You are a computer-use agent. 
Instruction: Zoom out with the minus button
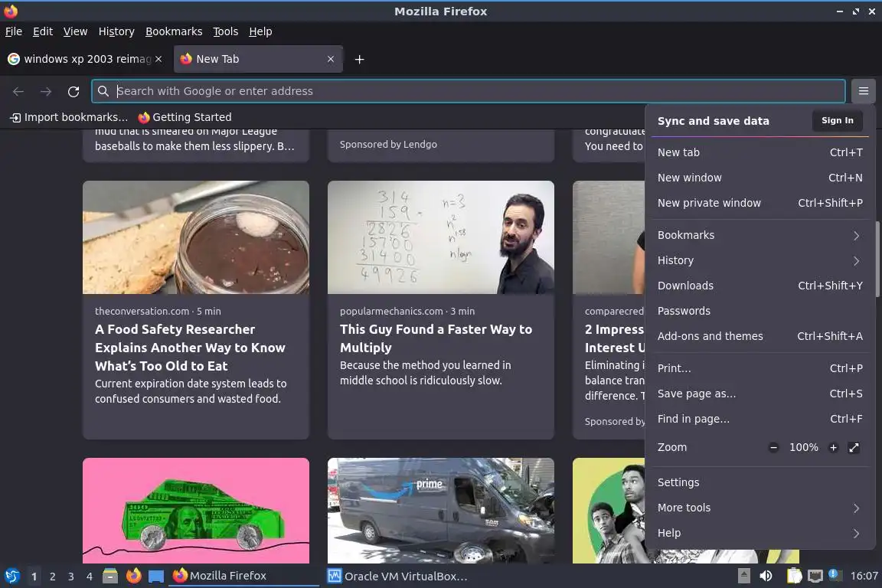[x=773, y=447]
